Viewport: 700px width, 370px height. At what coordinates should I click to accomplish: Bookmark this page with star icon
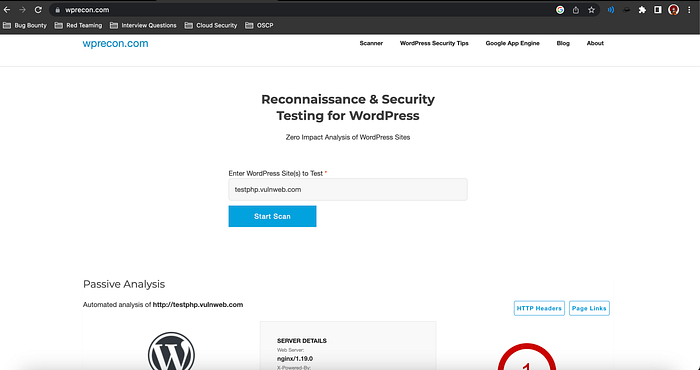coord(592,10)
